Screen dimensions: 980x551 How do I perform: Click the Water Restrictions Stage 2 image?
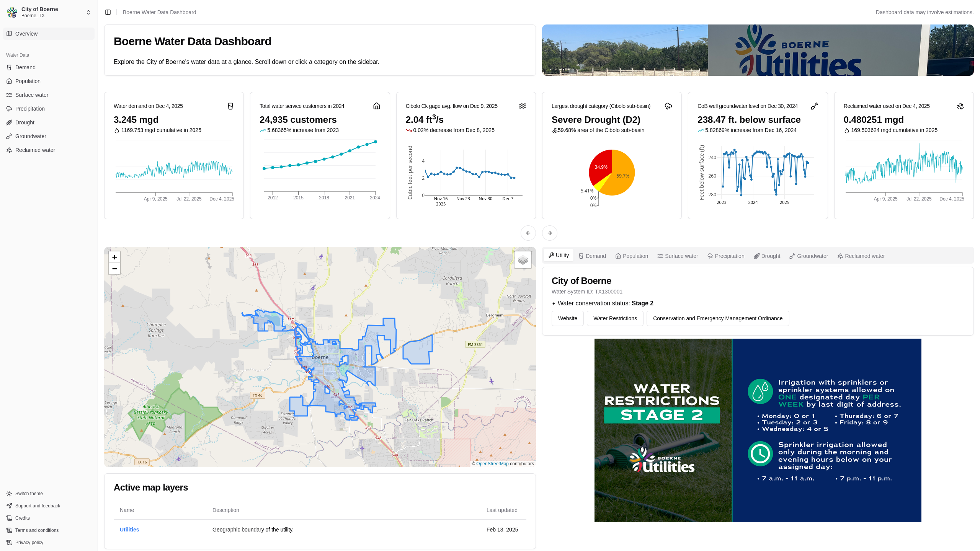point(758,430)
